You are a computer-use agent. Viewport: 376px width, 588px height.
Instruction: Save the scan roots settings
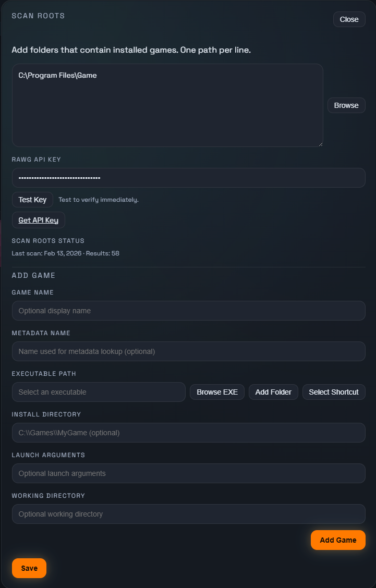[29, 568]
